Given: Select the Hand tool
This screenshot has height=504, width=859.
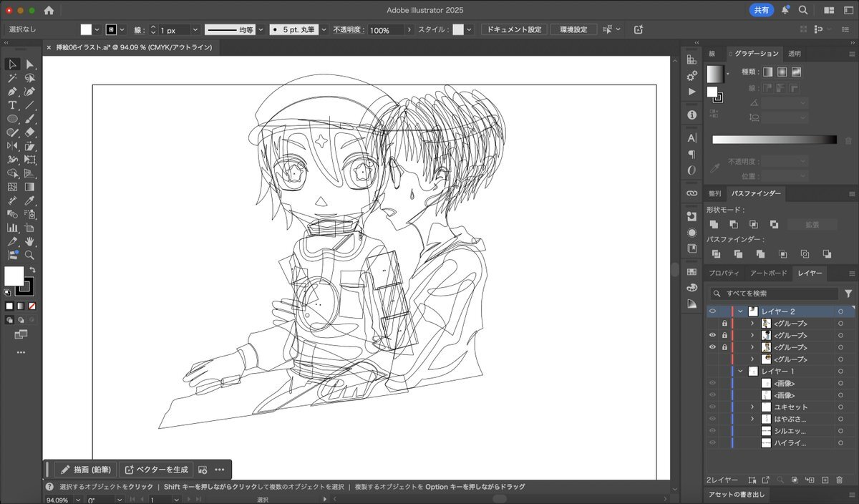Looking at the screenshot, I should point(29,241).
